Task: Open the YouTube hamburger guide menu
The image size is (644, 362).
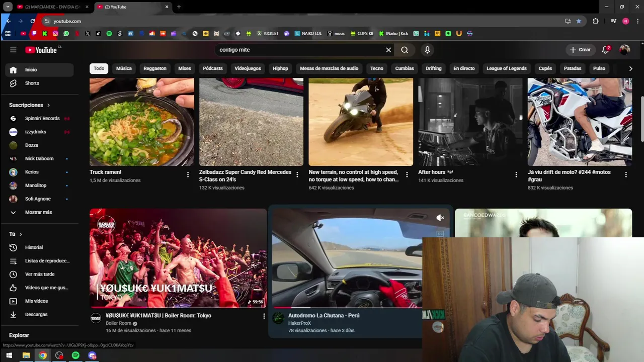Action: point(13,50)
